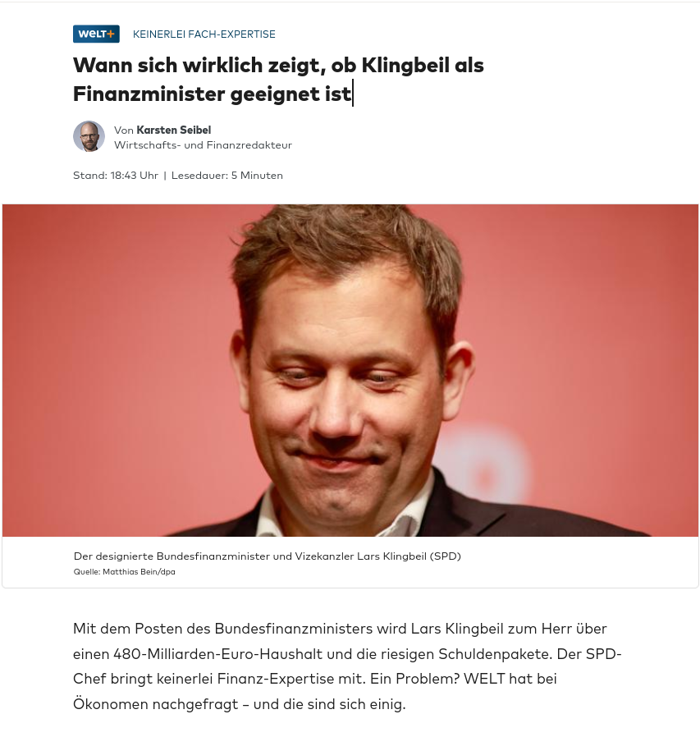700x737 pixels.
Task: Select 'Finanzminister geeignet ist' in the headline
Action: click(x=212, y=94)
